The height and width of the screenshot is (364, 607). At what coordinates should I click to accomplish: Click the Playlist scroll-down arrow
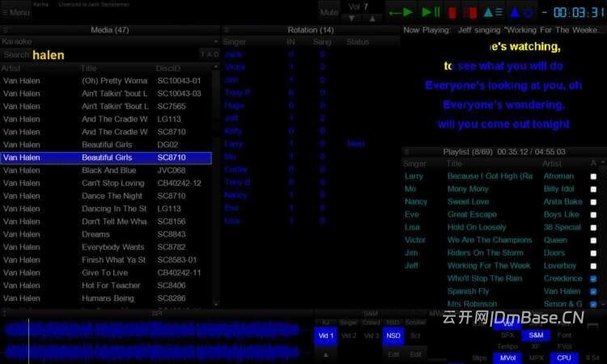point(604,304)
